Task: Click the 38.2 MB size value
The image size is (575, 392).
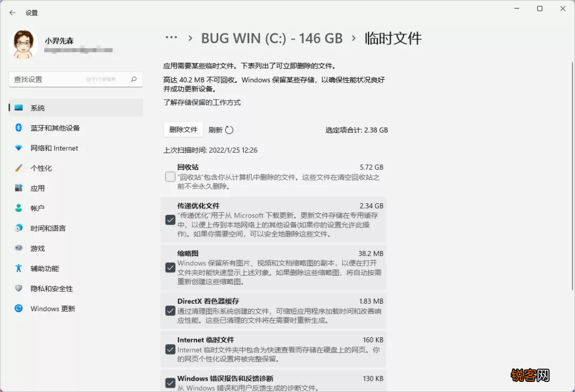Action: point(371,254)
